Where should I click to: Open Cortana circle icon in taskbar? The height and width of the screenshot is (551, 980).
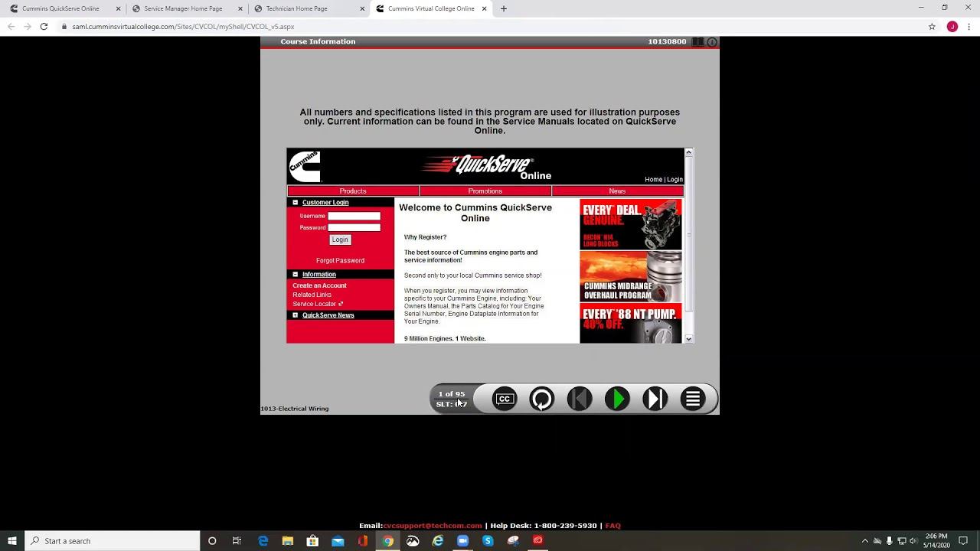tap(212, 541)
